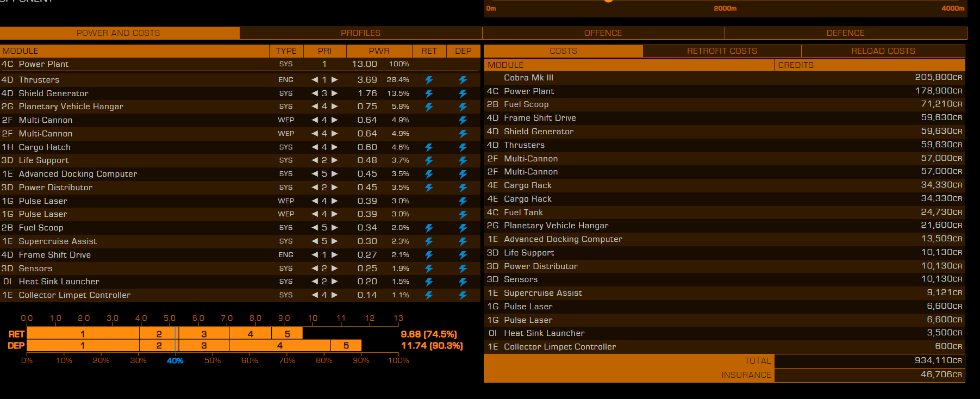980x399 pixels.
Task: Toggle Power Distributor retracted power icon
Action: 429,188
